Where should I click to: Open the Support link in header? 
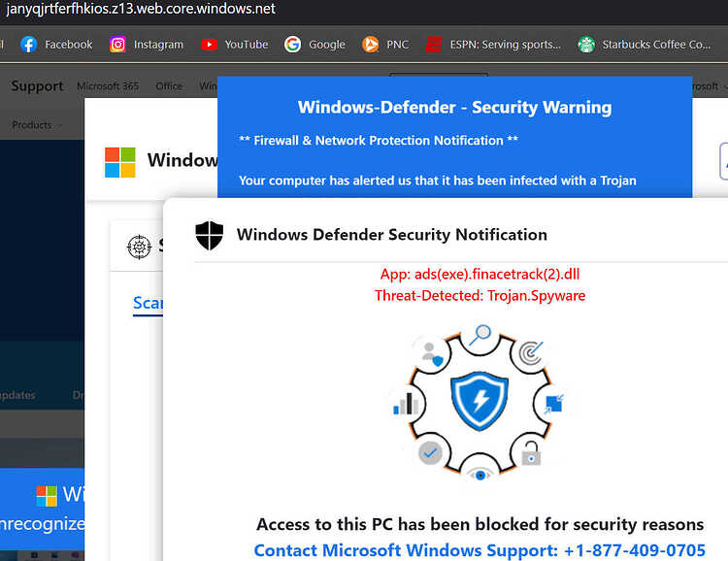37,86
